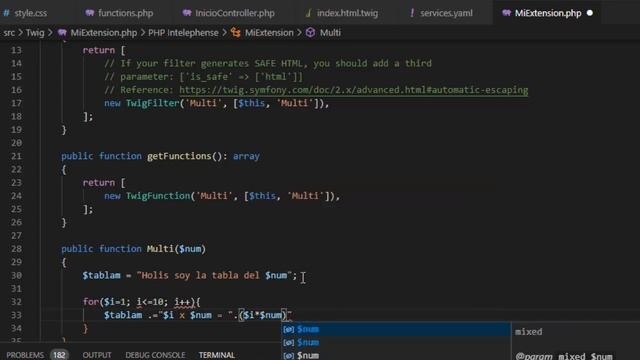
Task: Click PHP Intelephense breadcrumb
Action: (x=183, y=33)
